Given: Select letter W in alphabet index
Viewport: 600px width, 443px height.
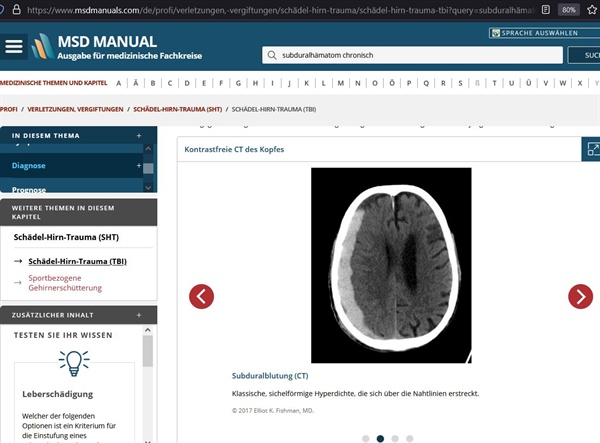Looking at the screenshot, I should coord(562,83).
